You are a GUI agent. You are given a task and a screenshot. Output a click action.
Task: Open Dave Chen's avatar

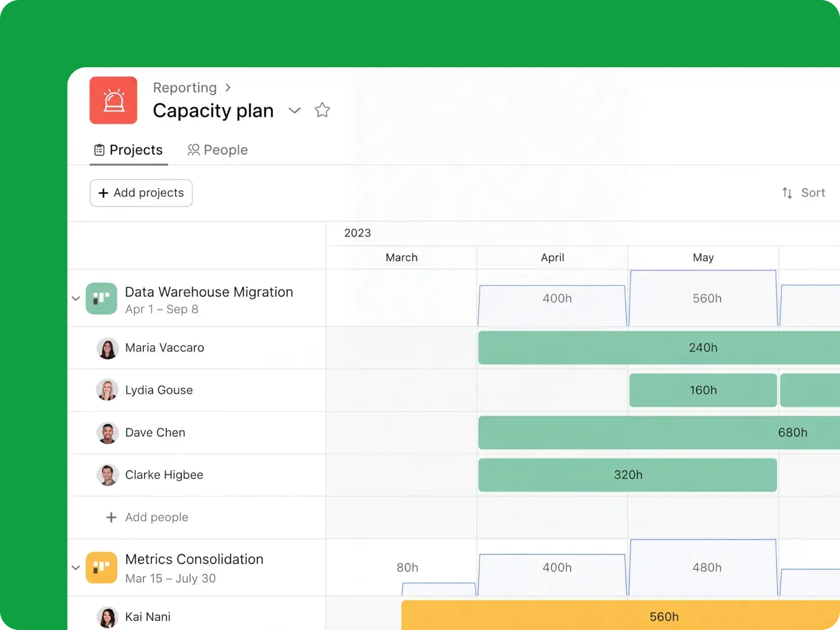(107, 433)
